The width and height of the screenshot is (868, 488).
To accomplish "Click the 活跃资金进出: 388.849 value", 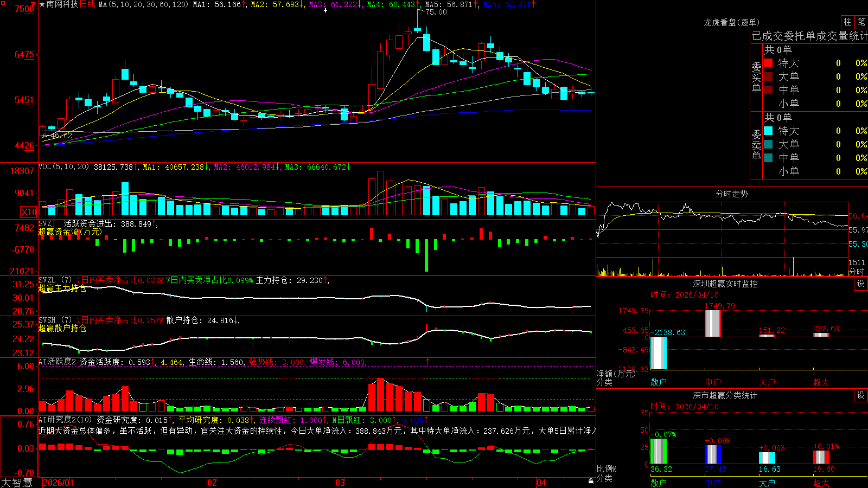I will point(108,224).
